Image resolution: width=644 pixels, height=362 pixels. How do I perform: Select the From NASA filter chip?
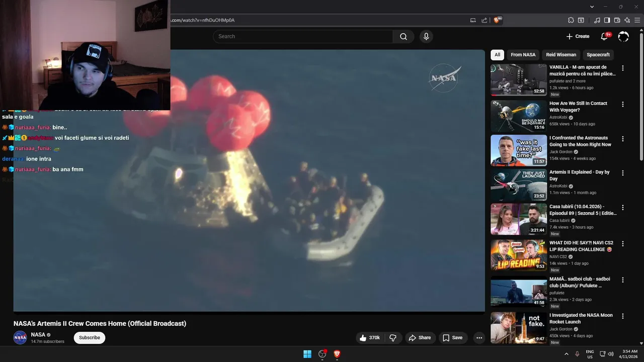[x=523, y=55]
